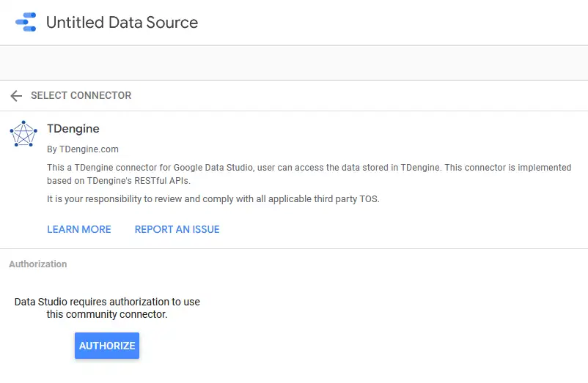Select the SELECT CONNECTOR breadcrumb label
The image size is (588, 383).
(81, 96)
